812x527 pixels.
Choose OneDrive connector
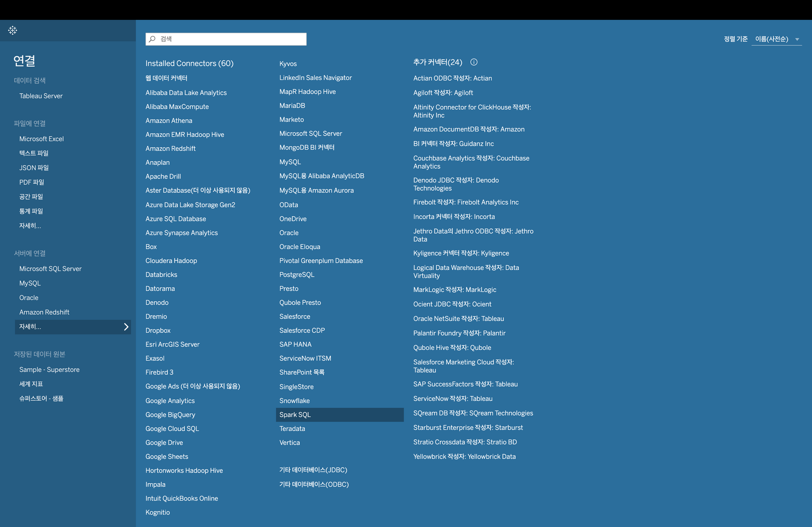tap(293, 219)
